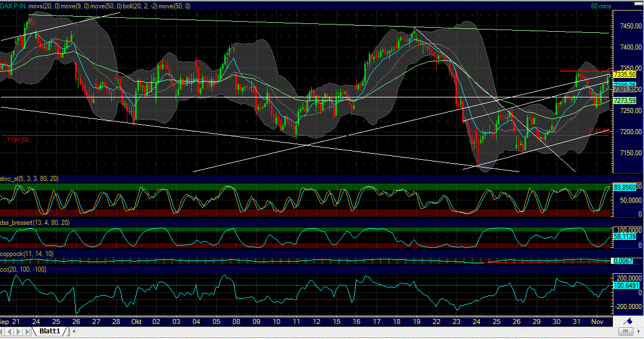
Task: Jump to first sheet with leftmost navigation arrow
Action: 2,331
